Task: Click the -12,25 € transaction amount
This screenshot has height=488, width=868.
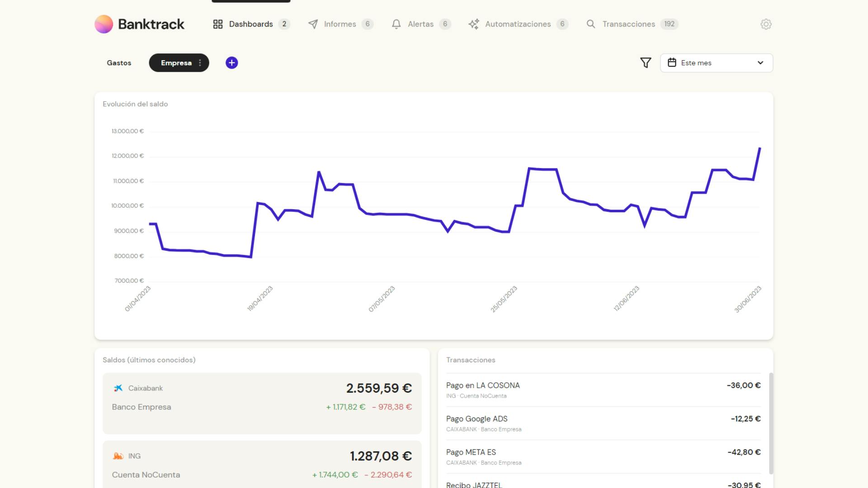Action: click(x=746, y=419)
